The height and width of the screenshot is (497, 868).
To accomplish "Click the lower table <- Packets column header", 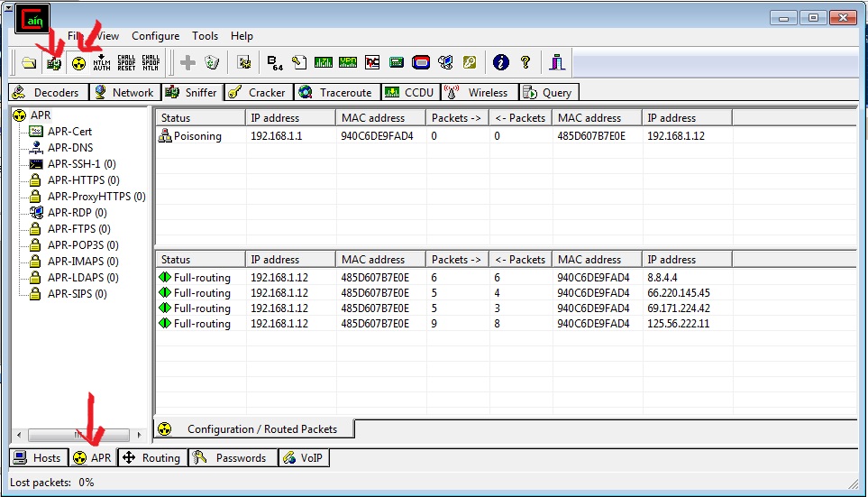I will point(520,260).
